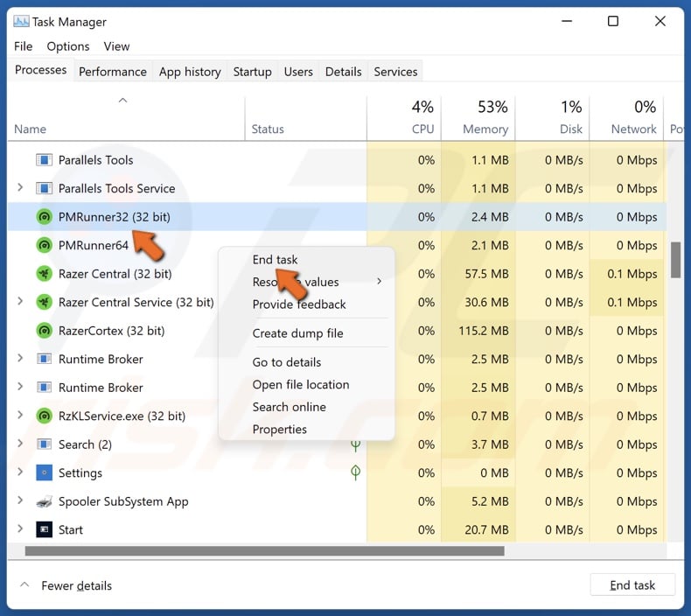Choose Open file location option

[x=301, y=384]
